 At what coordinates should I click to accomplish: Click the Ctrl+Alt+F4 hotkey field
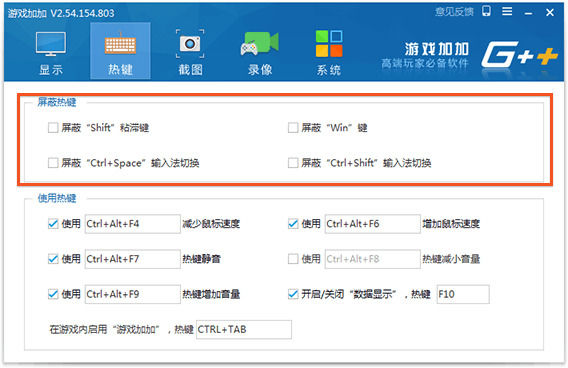pyautogui.click(x=133, y=223)
